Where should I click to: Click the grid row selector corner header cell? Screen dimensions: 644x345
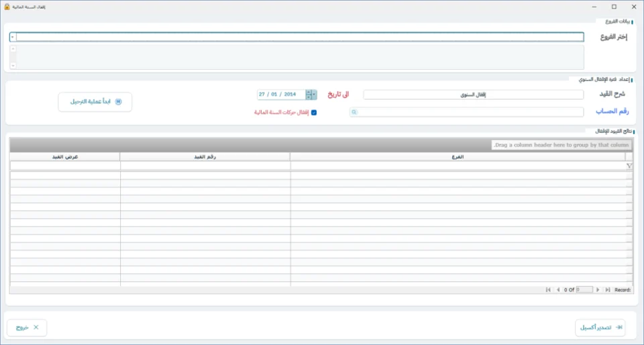(629, 157)
